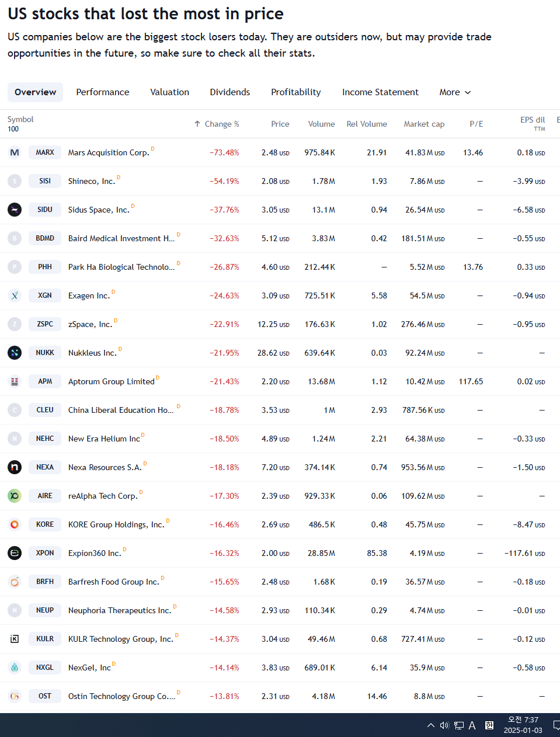Screen dimensions: 560x737
Task: Click the NexGel logo icon beside NXGL
Action: (15, 668)
